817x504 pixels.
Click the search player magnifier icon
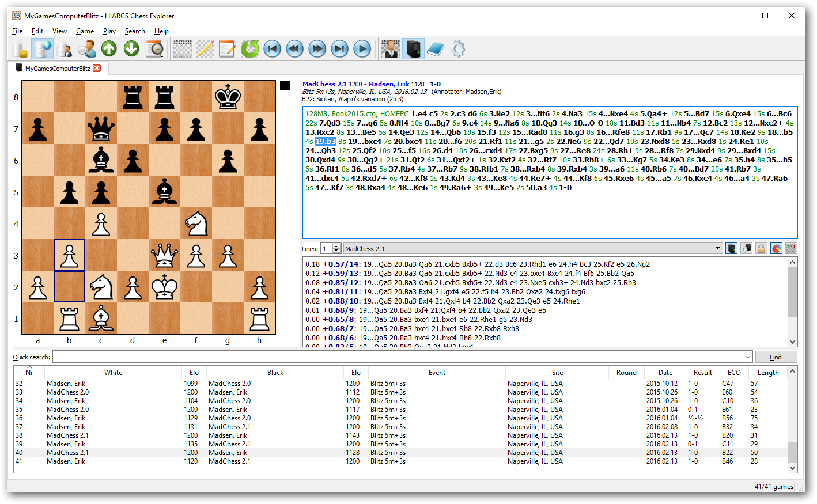tap(87, 49)
